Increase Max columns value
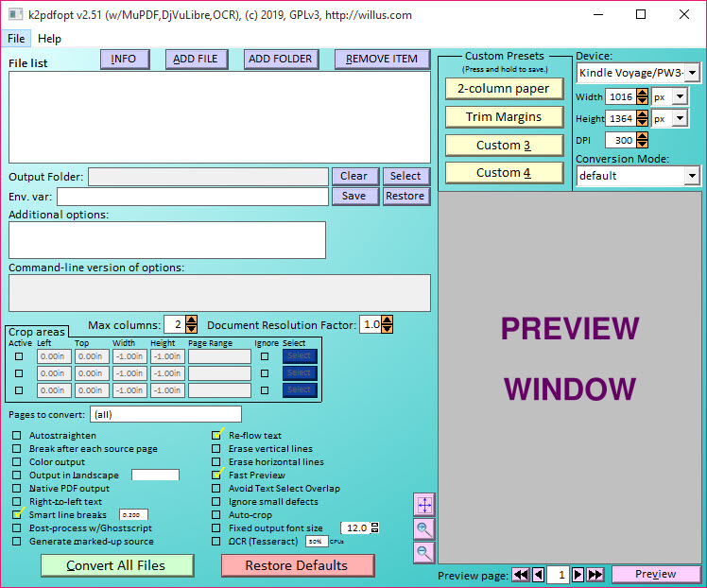This screenshot has height=588, width=707. [192, 320]
